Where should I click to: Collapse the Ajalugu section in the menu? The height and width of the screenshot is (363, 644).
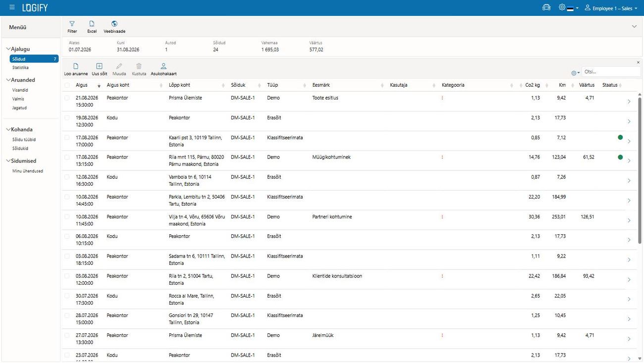coord(8,49)
